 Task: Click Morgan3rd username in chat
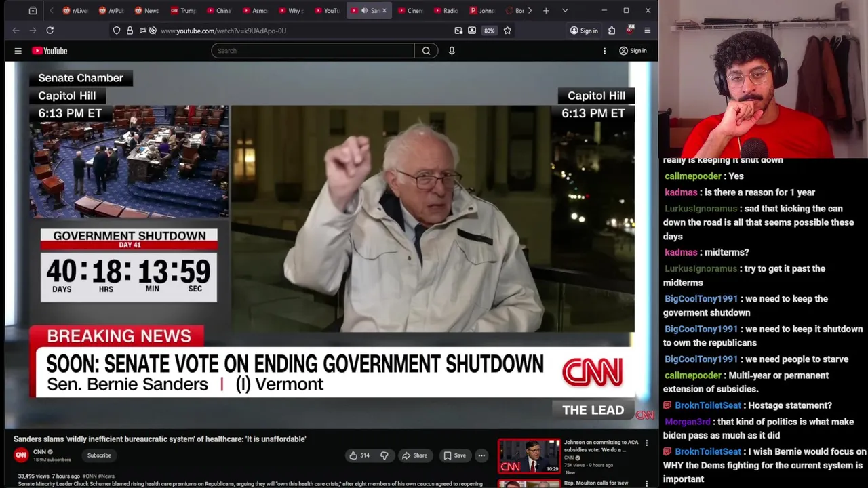pyautogui.click(x=688, y=422)
